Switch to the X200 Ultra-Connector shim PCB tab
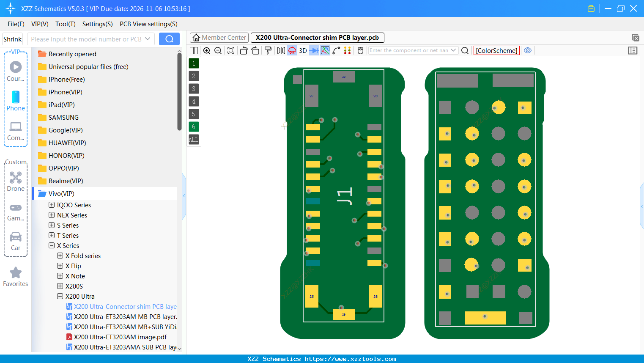Viewport: 644px width, 363px height. [x=317, y=37]
